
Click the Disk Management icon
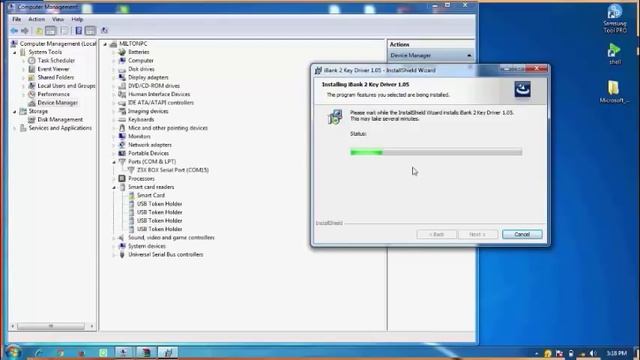point(32,120)
